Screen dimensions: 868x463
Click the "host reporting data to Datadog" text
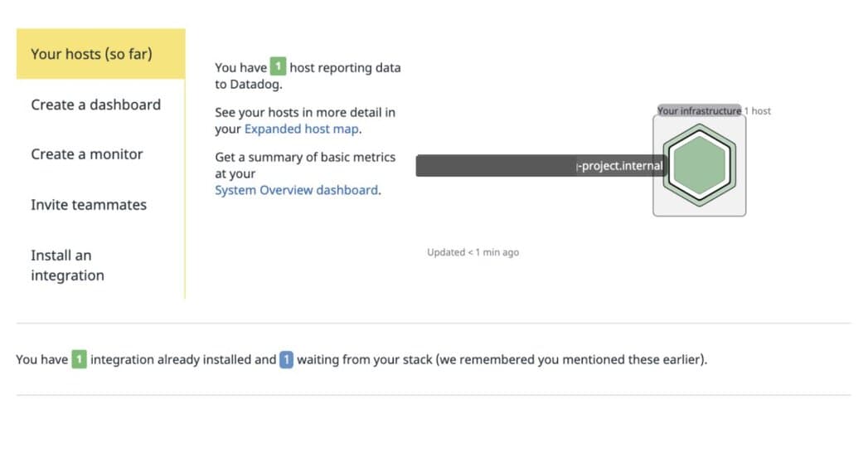point(344,68)
